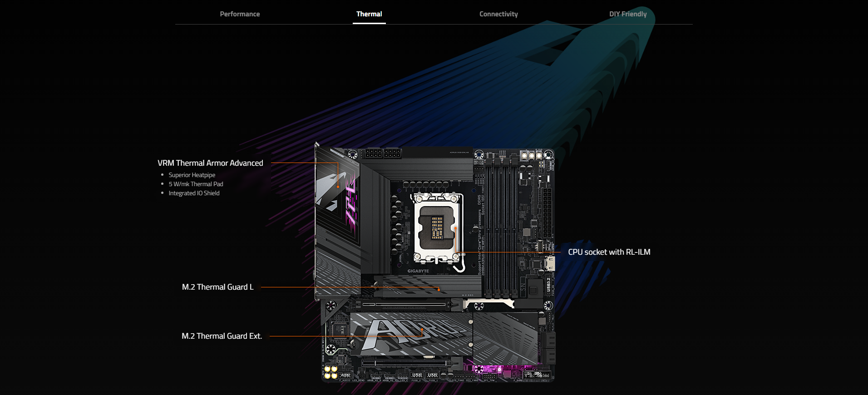Click the Superior Heatpipe bullet text
The height and width of the screenshot is (395, 868).
click(192, 175)
